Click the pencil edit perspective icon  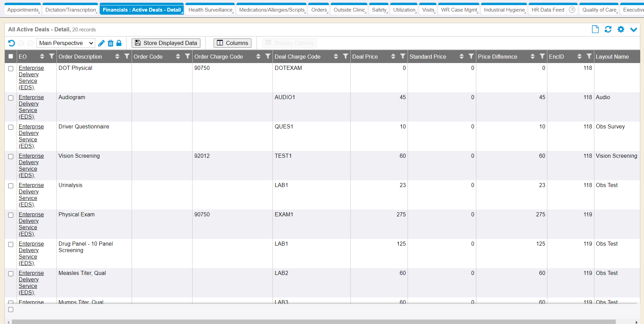pos(101,43)
